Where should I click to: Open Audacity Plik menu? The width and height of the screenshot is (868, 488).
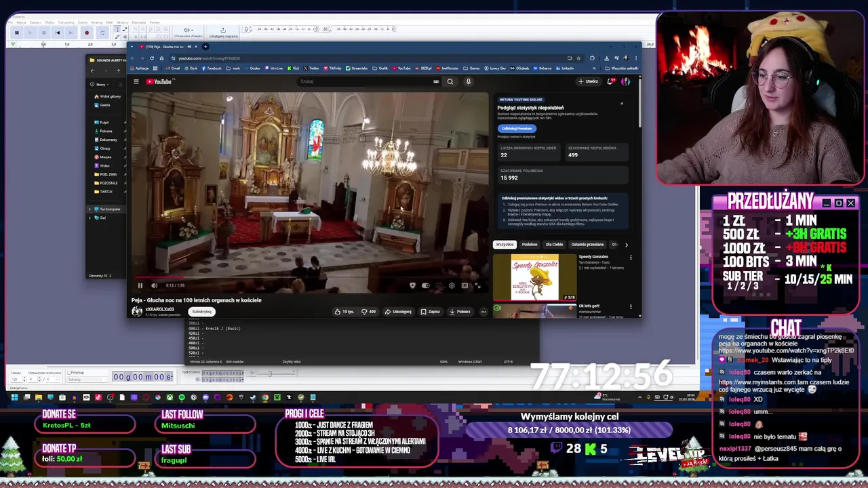[x=10, y=22]
